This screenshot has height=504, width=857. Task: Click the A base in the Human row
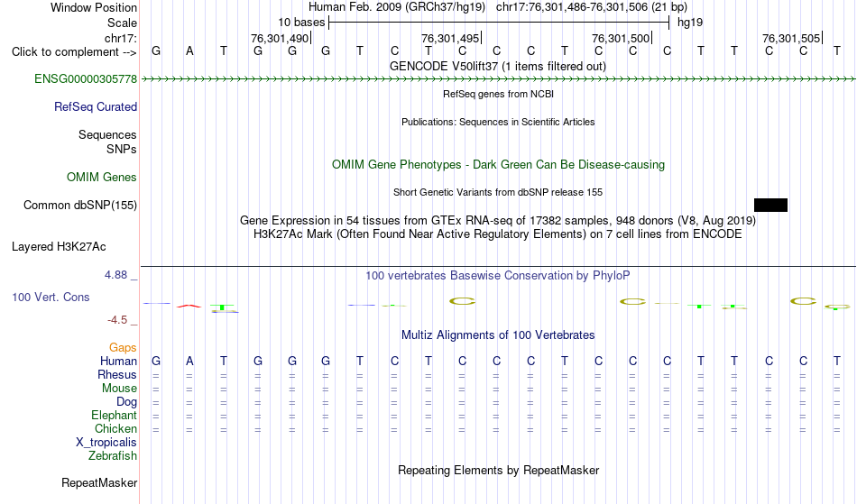[x=189, y=361]
